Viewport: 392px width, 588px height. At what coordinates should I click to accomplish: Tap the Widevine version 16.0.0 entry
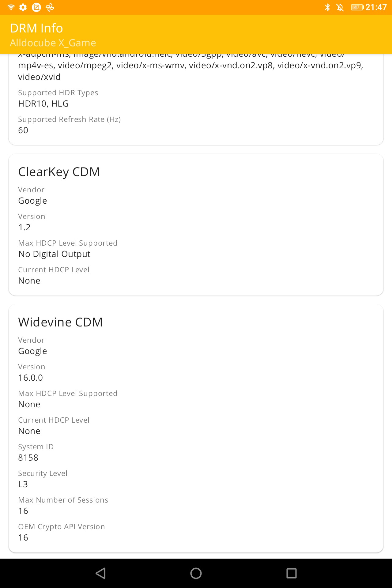click(x=31, y=378)
